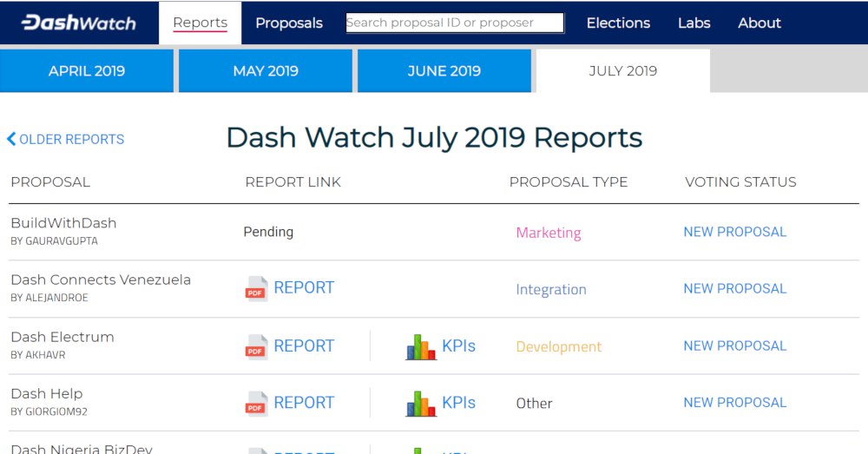Click NEW PROPOSAL status for Dash Connects Venezuela
This screenshot has height=454, width=868.
pos(734,288)
